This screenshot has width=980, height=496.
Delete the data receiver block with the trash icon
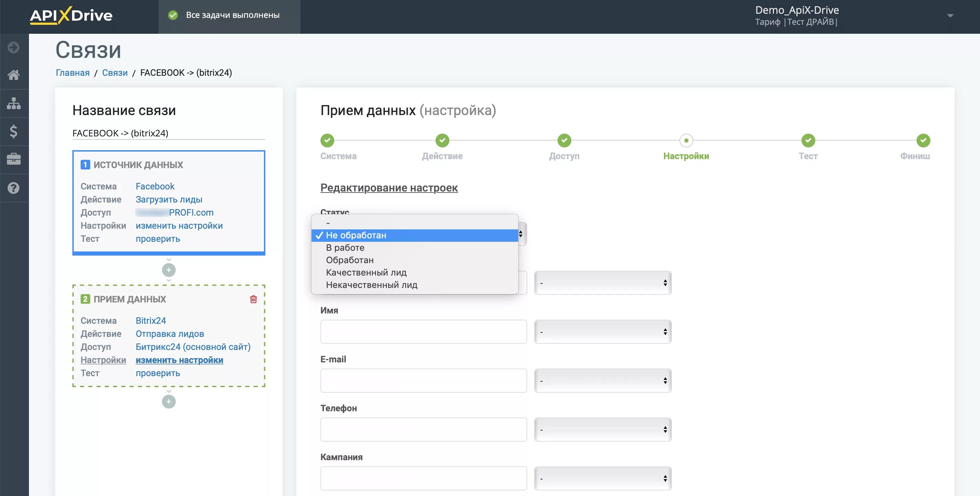tap(253, 299)
